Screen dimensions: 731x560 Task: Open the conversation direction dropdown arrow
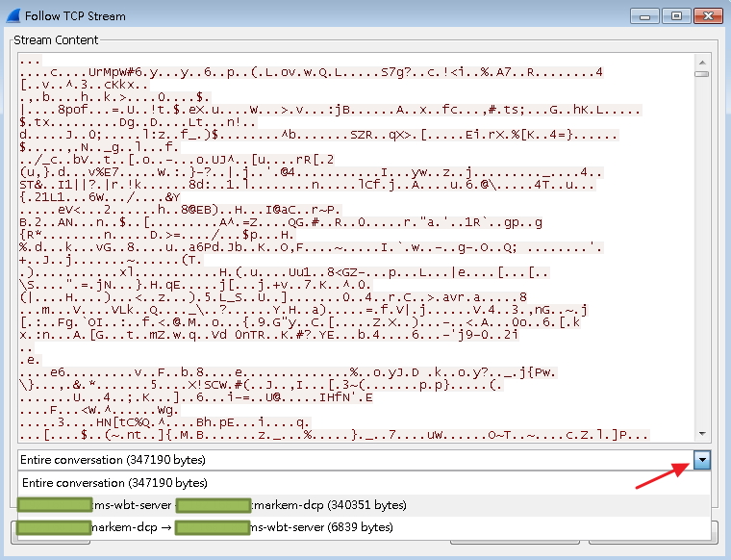click(701, 460)
